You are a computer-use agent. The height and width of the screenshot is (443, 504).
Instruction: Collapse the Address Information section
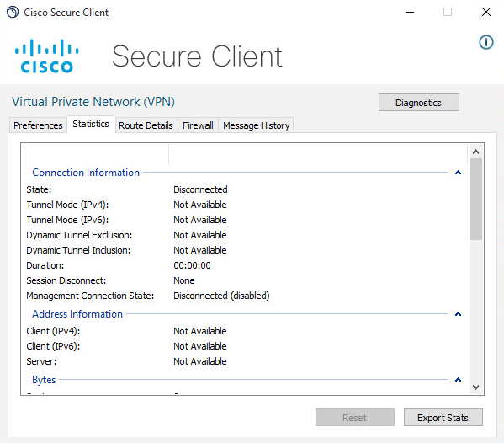point(458,314)
